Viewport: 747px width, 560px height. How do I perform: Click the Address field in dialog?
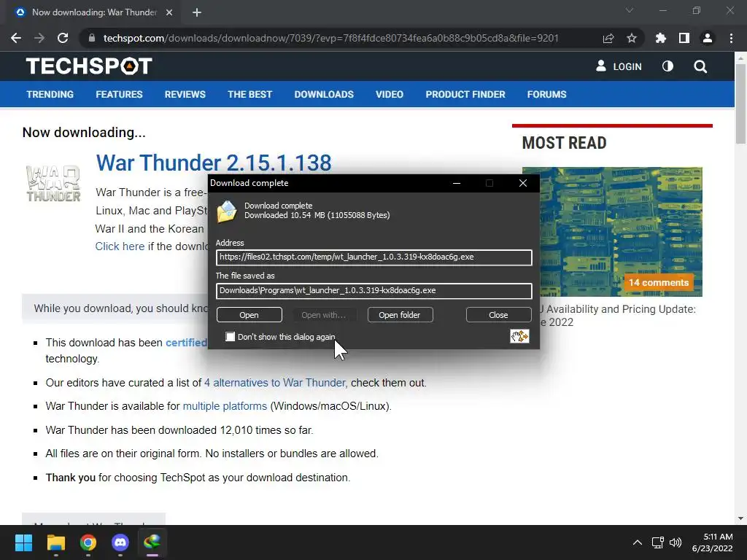coord(374,257)
